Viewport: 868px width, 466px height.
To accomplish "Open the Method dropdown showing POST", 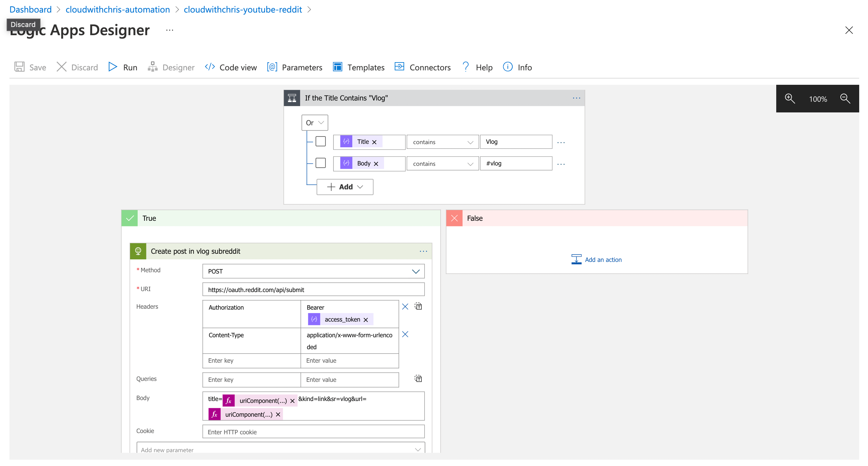I will 416,271.
